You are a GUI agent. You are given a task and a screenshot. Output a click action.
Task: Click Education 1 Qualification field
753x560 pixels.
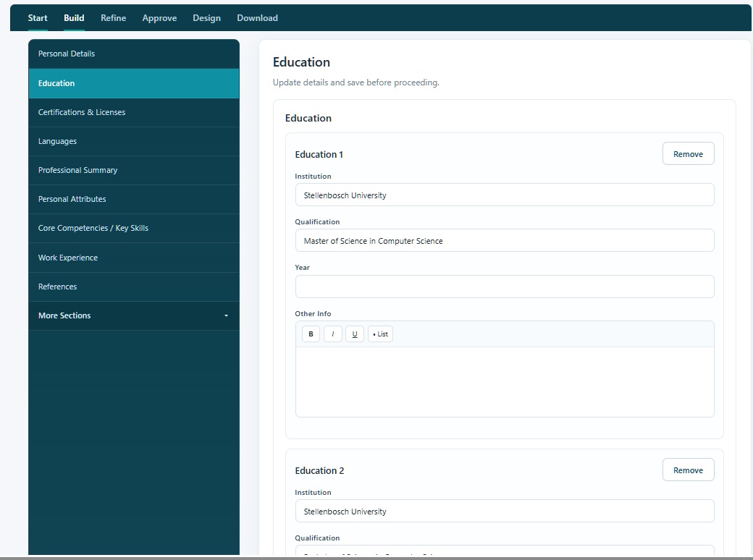pos(504,240)
